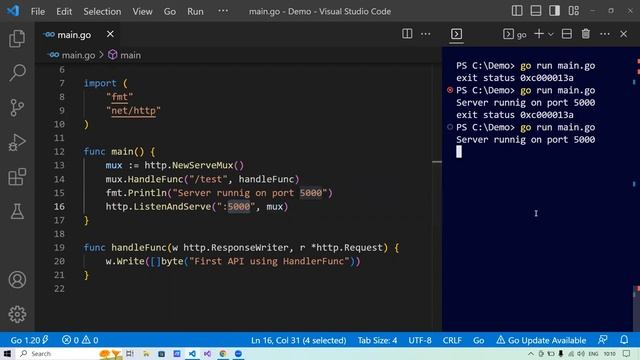Open Customize Layout options
The image size is (640, 360).
point(574,11)
